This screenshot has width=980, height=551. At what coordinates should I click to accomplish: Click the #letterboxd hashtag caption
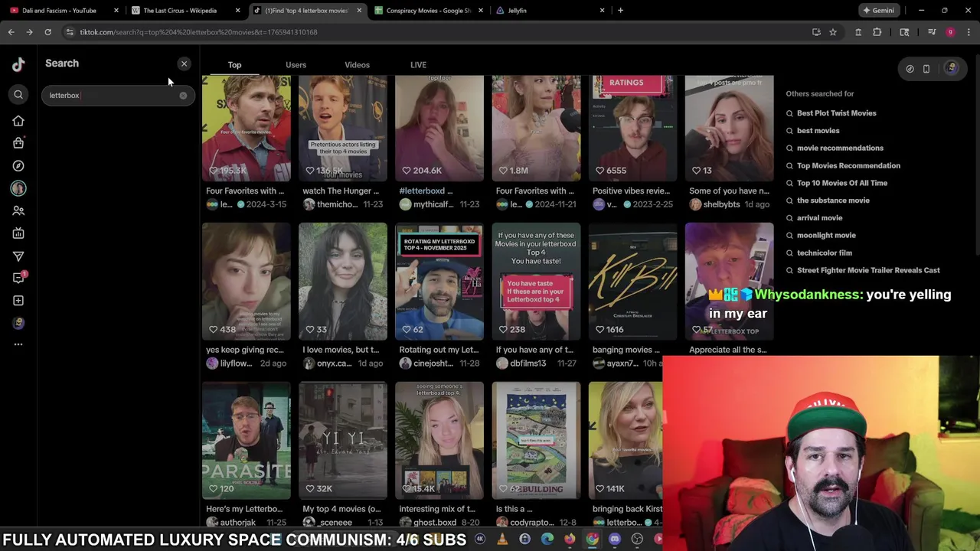click(x=422, y=191)
